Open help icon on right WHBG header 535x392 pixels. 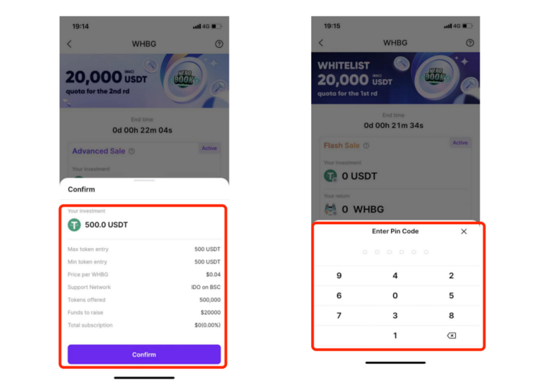(470, 43)
